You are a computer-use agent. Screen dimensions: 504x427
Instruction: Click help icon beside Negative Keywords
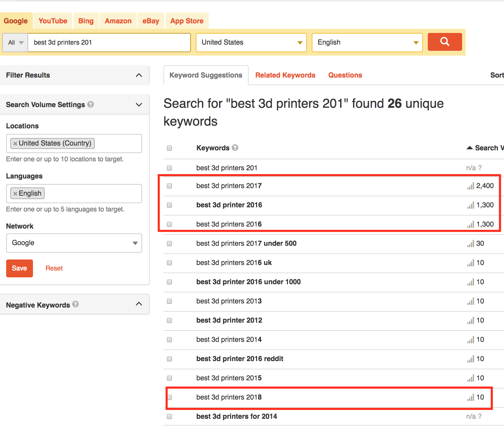point(76,304)
